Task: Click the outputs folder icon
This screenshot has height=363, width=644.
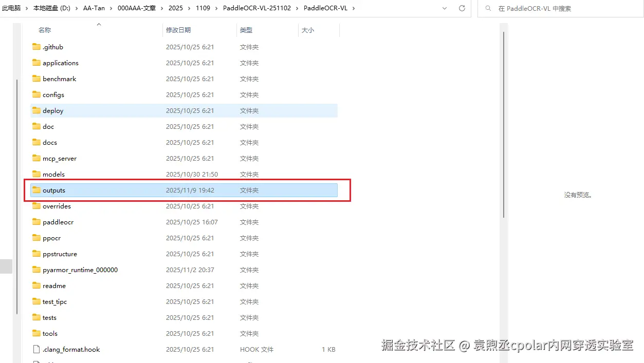Action: [36, 190]
